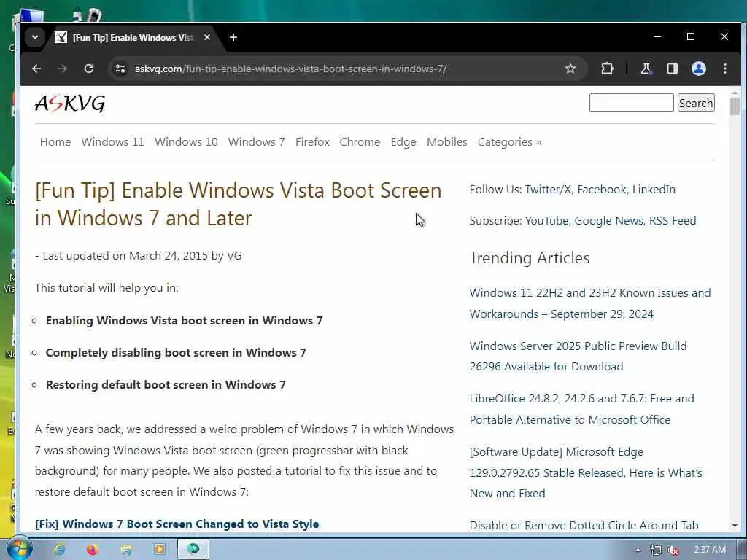Click the Last updated March 24, 2015 text
This screenshot has width=747, height=560.
click(138, 256)
